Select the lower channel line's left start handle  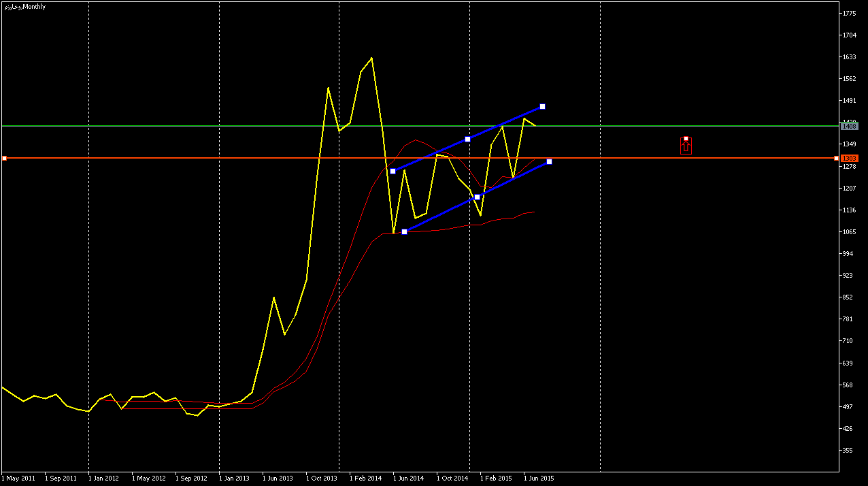[404, 232]
